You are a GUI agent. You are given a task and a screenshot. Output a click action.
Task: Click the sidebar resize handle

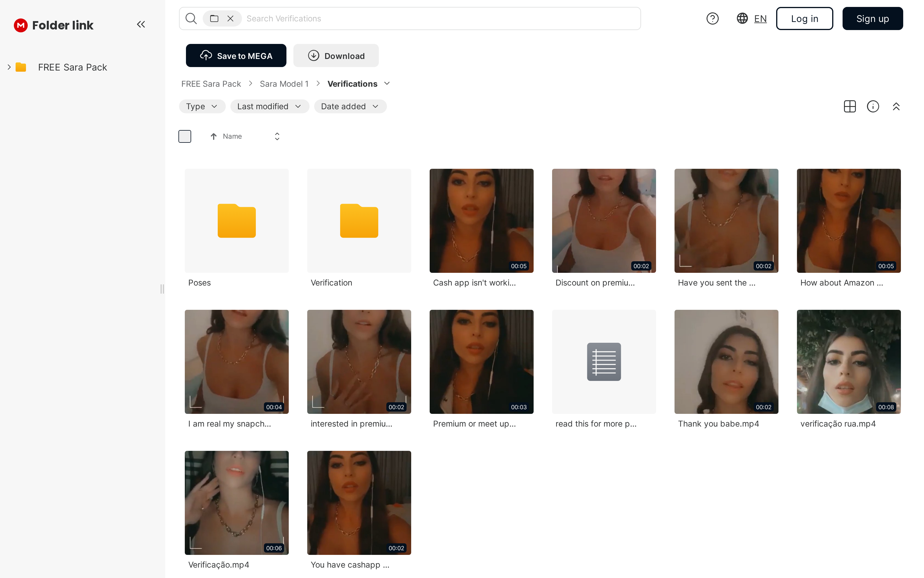tap(162, 289)
